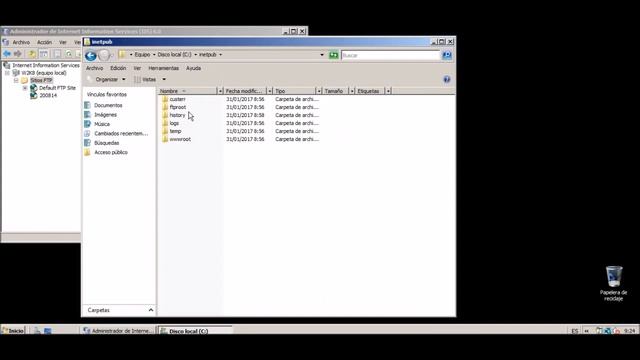
Task: Click the Búsquedas favorite link icon
Action: click(x=87, y=143)
